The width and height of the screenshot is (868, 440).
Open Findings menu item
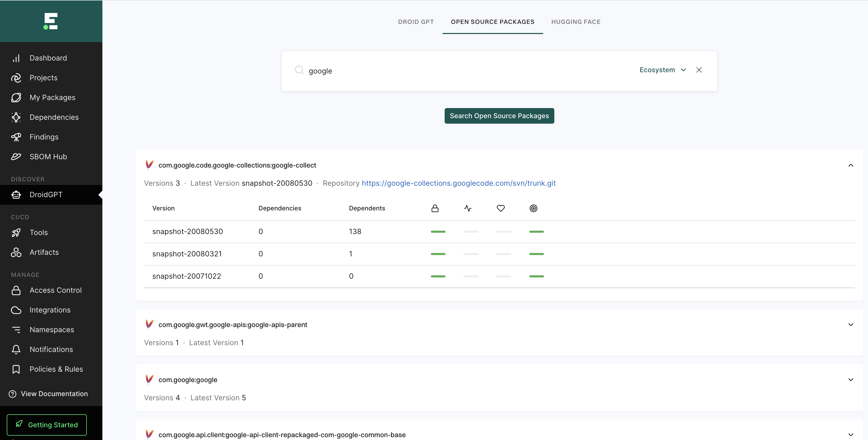[x=51, y=137]
